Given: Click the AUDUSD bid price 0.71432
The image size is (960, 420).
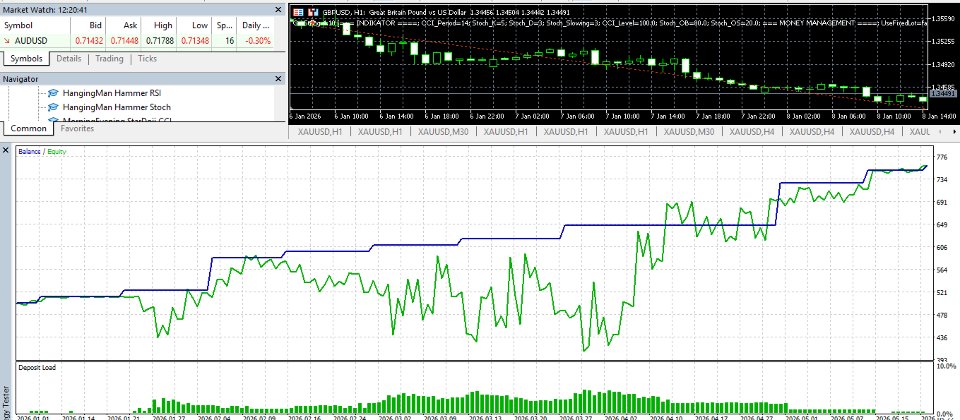Looking at the screenshot, I should (x=89, y=40).
